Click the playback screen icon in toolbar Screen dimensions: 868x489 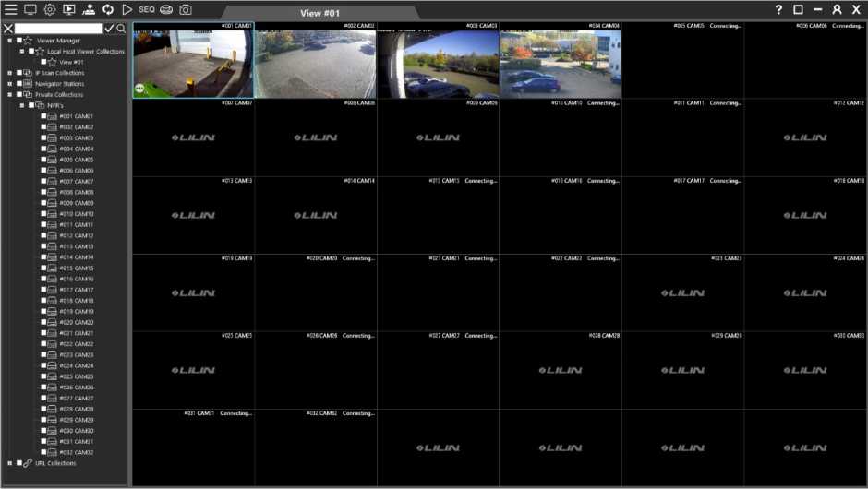(69, 9)
